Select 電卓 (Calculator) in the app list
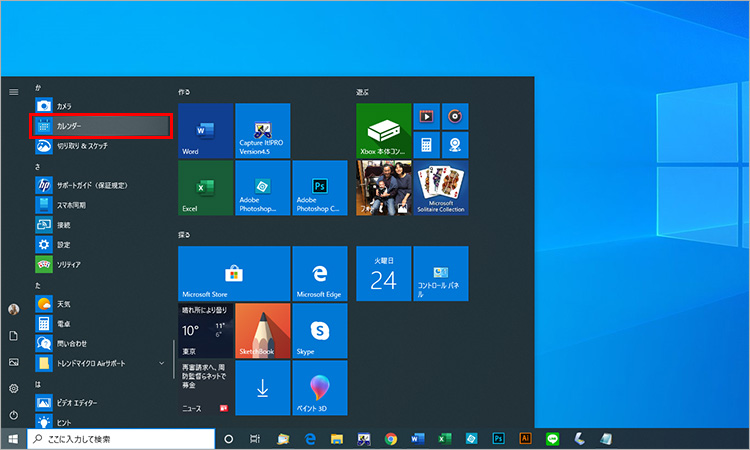The image size is (750, 450). [x=64, y=323]
